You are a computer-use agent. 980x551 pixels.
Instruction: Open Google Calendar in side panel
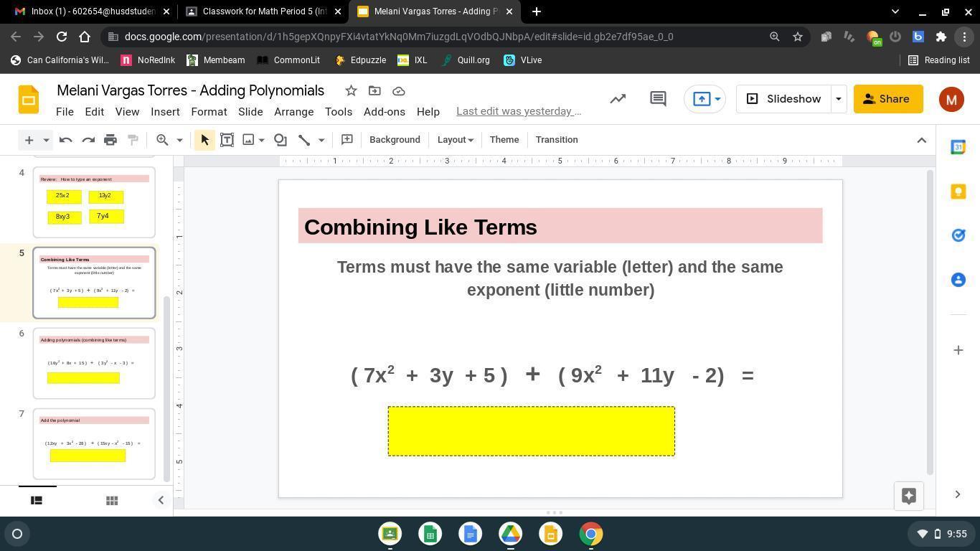click(x=958, y=147)
